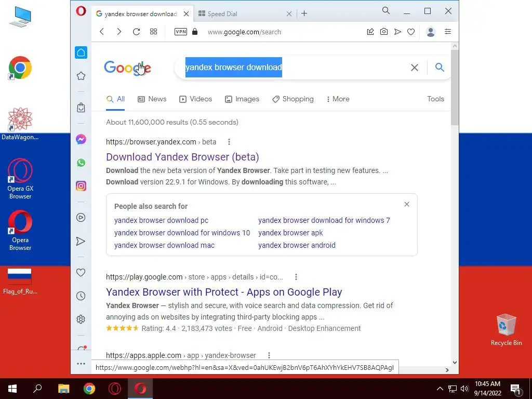Switch to the Shopping results tab

click(293, 99)
